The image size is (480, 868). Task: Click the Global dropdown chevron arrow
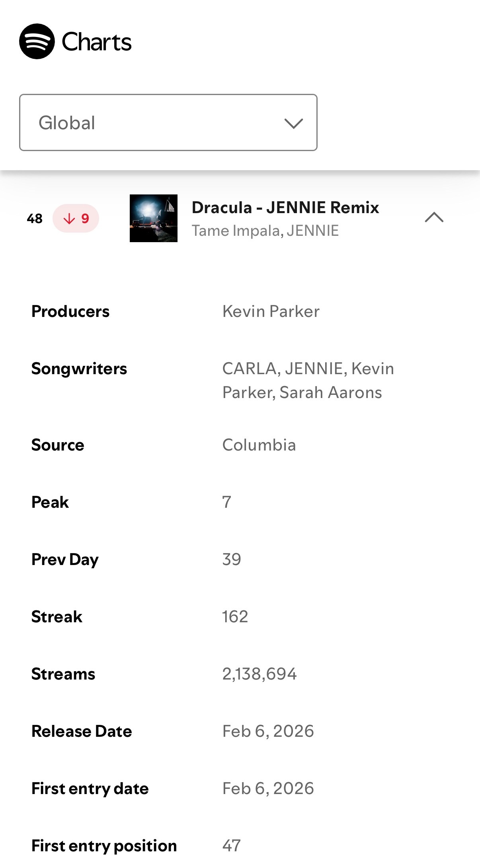294,123
